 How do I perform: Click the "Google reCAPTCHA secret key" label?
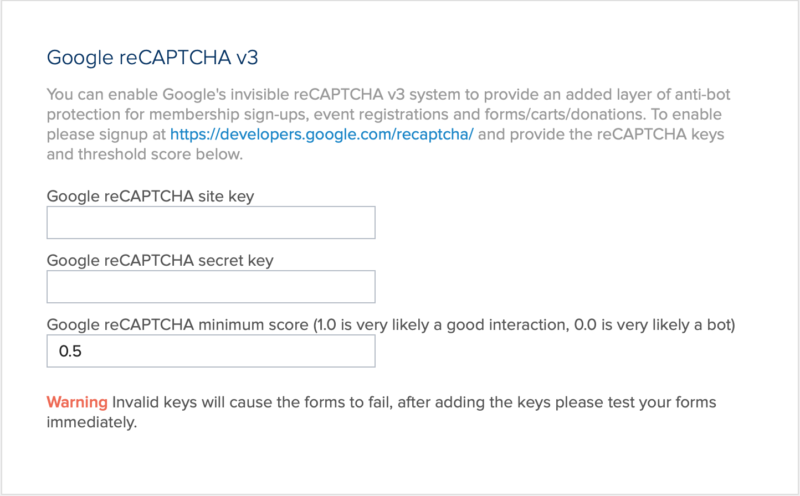(x=160, y=261)
